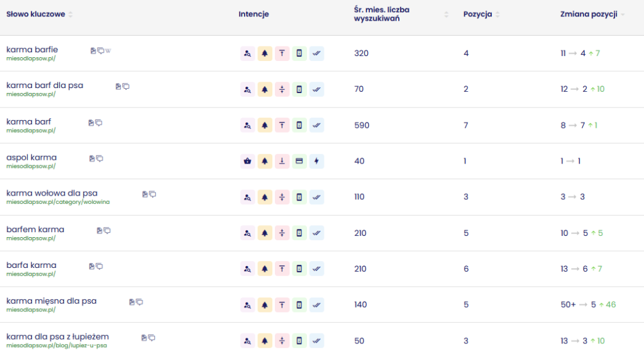Open the miesodlapsow.pl/blog/lupiez-u-psa link
This screenshot has height=356, width=644.
click(57, 346)
